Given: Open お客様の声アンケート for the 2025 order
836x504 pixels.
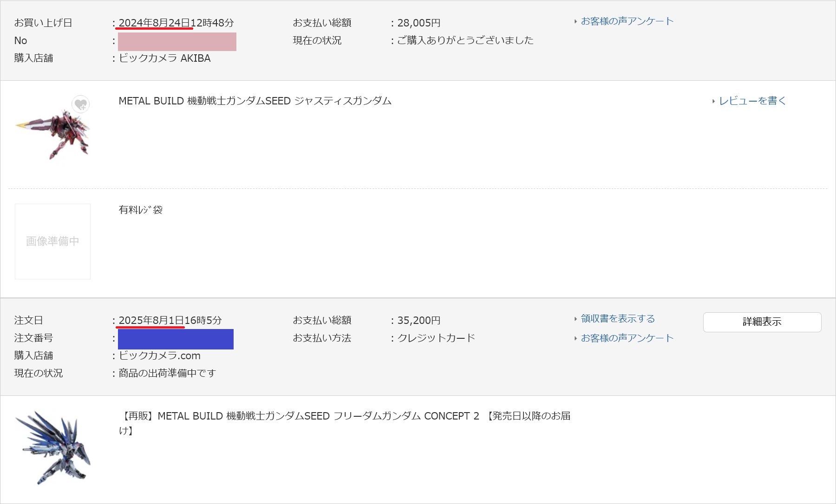Looking at the screenshot, I should click(x=627, y=338).
